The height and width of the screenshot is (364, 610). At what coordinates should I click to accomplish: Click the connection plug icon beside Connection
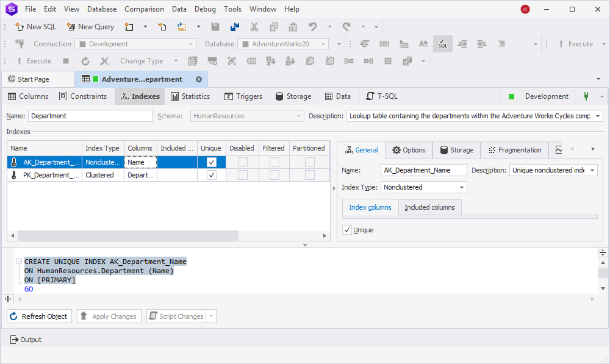[x=20, y=44]
